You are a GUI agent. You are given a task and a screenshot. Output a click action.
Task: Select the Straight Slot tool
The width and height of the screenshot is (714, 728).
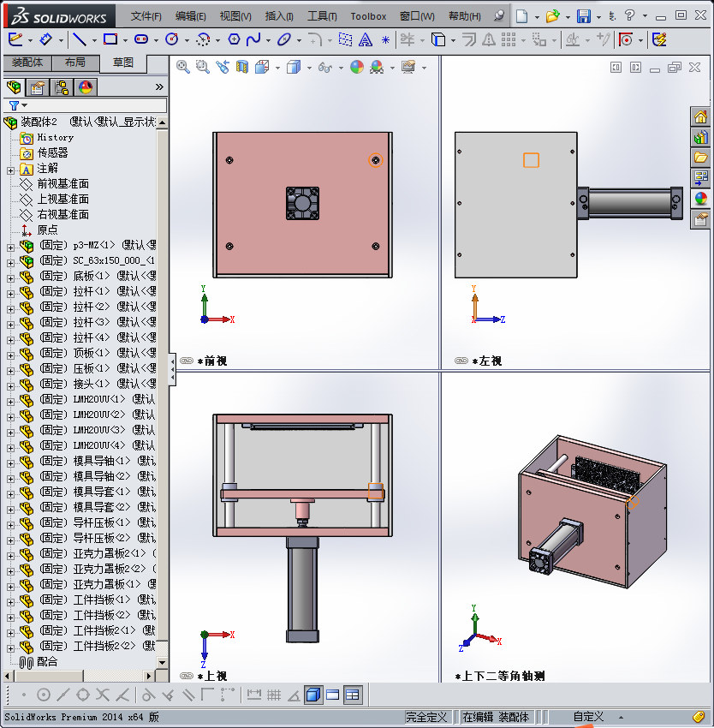pyautogui.click(x=141, y=40)
